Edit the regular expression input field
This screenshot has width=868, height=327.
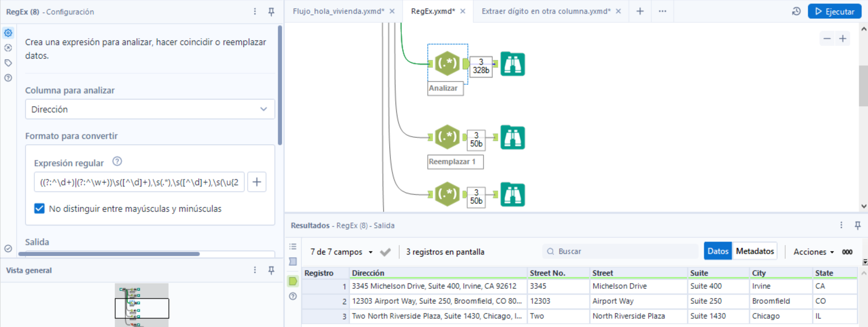coord(139,182)
